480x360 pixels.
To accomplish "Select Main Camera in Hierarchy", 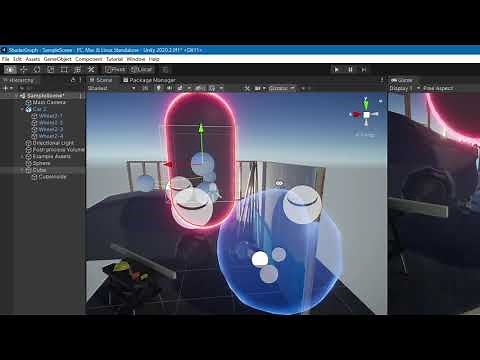I will coord(49,102).
